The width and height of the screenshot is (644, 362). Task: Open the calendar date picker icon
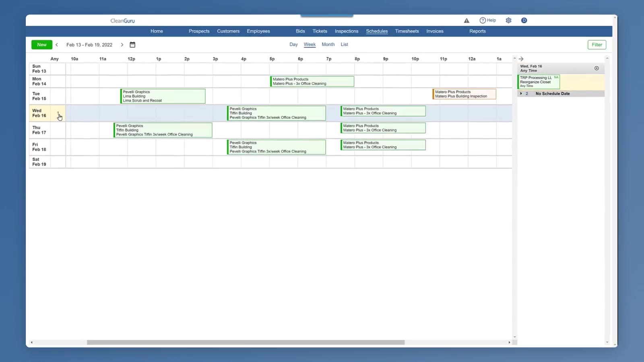[x=132, y=45]
